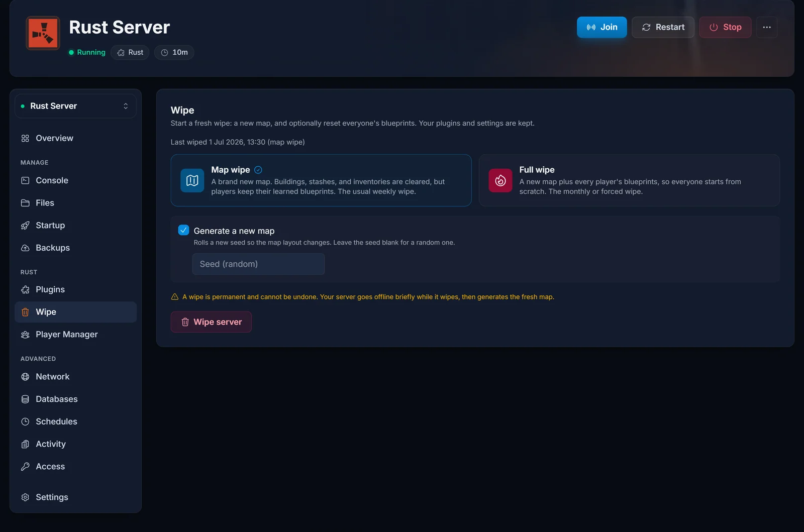Open the Plugins page
This screenshot has width=804, height=532.
point(75,289)
